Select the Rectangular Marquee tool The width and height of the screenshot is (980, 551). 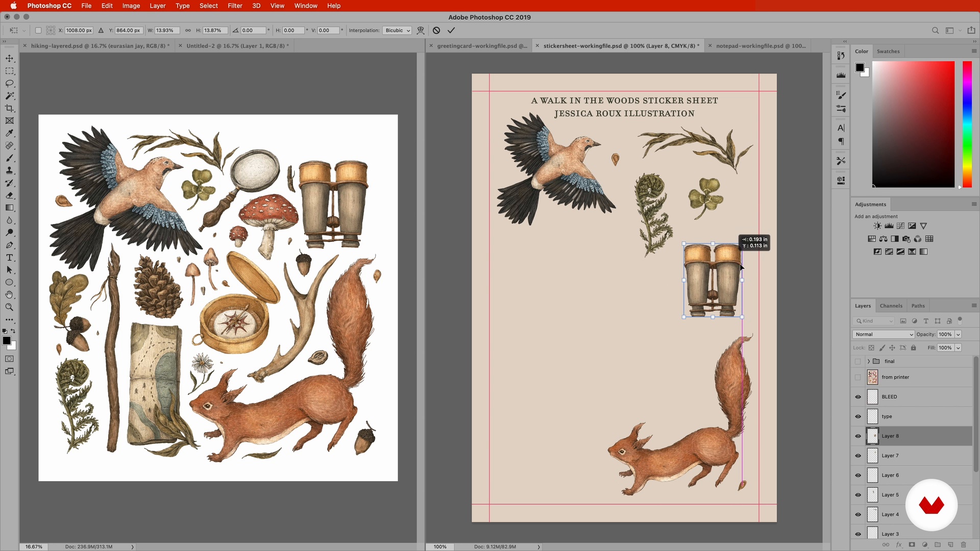point(10,71)
